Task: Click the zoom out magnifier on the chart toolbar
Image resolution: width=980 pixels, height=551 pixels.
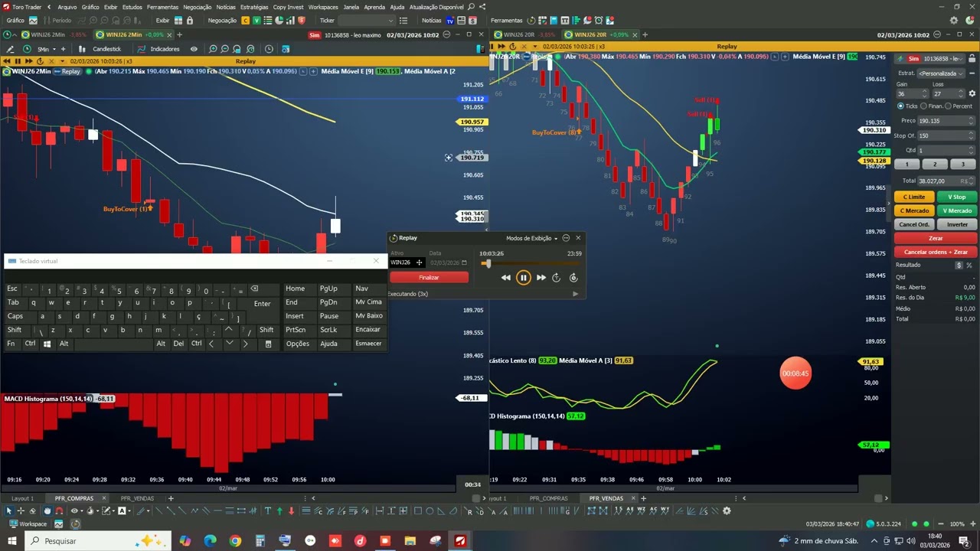Action: tap(225, 49)
